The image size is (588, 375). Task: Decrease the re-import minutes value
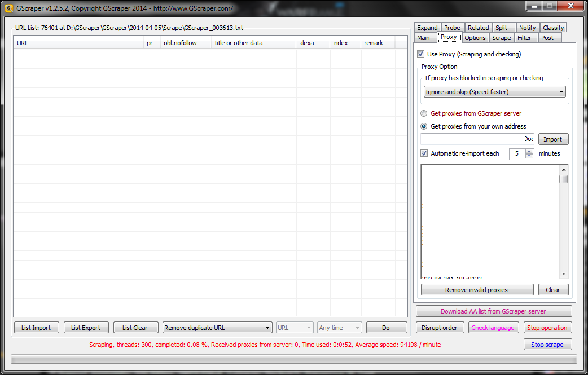tap(529, 156)
